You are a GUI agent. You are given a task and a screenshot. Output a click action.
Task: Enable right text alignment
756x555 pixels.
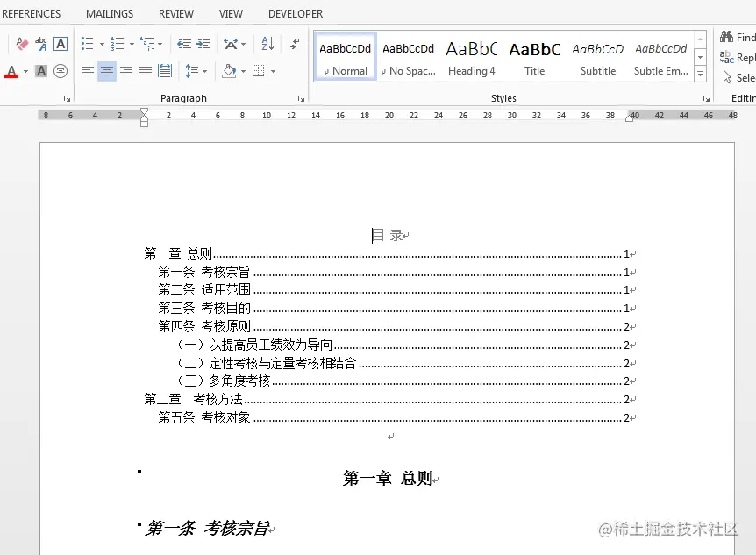[125, 71]
